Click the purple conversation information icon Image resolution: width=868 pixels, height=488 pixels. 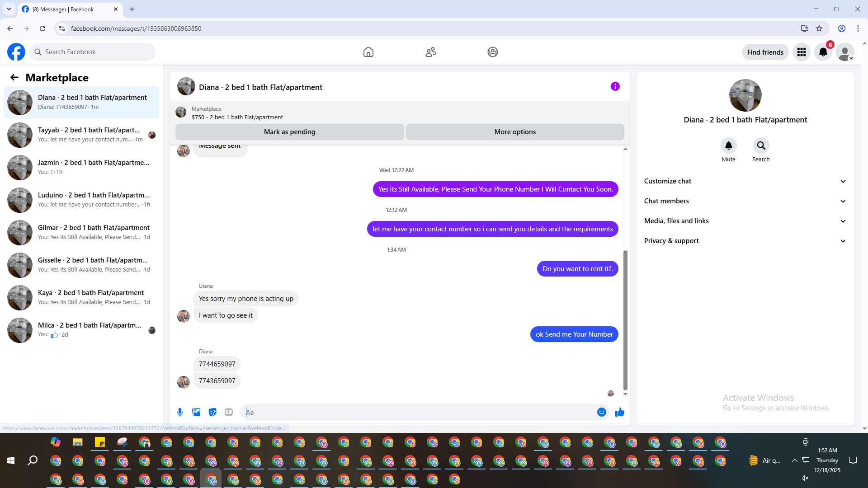[x=615, y=86]
